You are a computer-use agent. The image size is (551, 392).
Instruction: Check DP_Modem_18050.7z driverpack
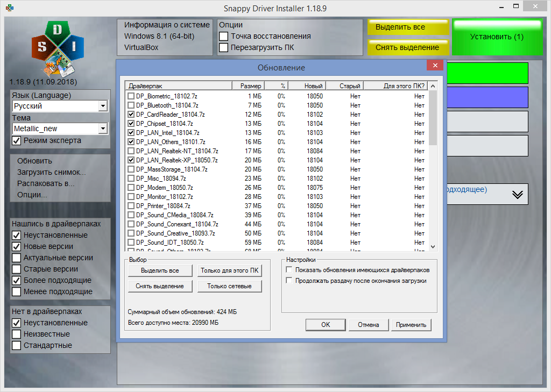coord(131,187)
